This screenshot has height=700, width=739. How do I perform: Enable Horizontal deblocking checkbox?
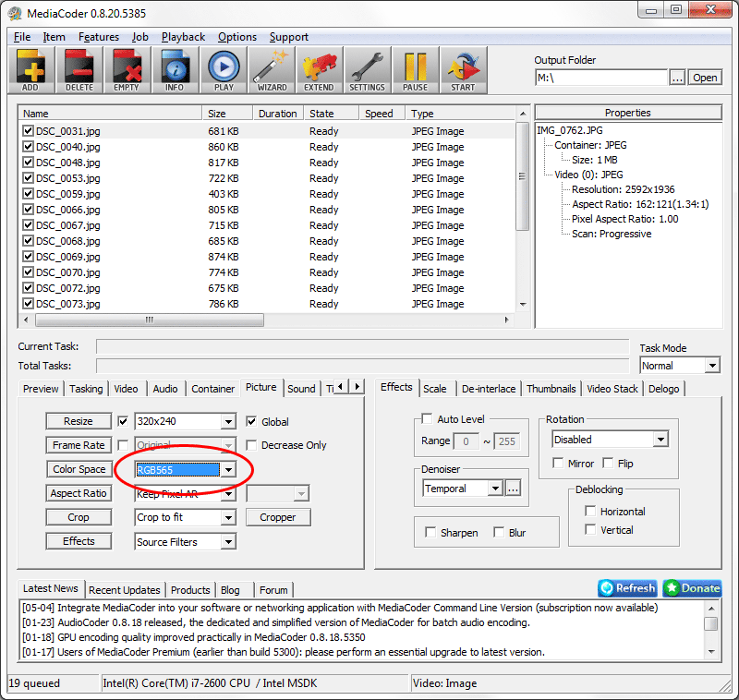[x=590, y=511]
